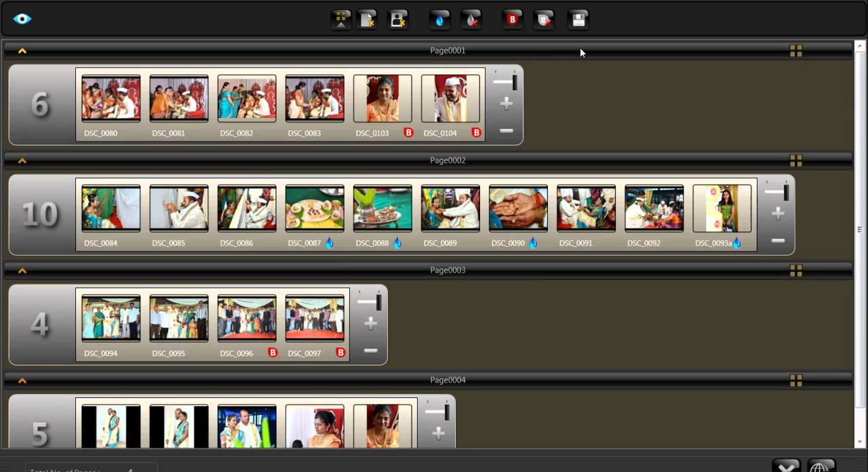Click the vertical scrollbar down arrow
Viewport: 868px width, 472px height.
pos(861,443)
